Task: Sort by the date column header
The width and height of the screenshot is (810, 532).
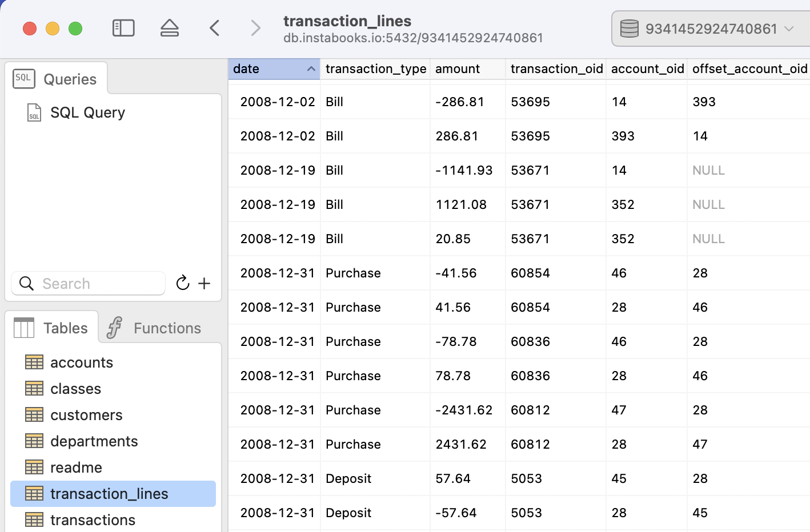Action: 274,68
